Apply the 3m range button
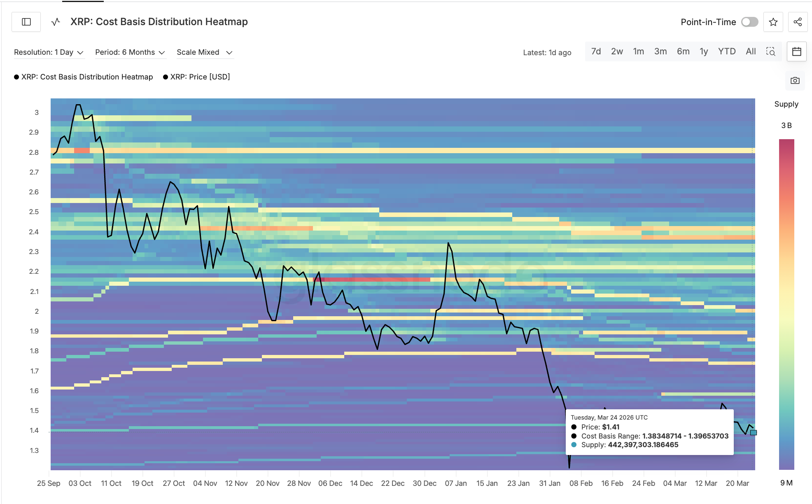This screenshot has width=812, height=504. coord(660,51)
